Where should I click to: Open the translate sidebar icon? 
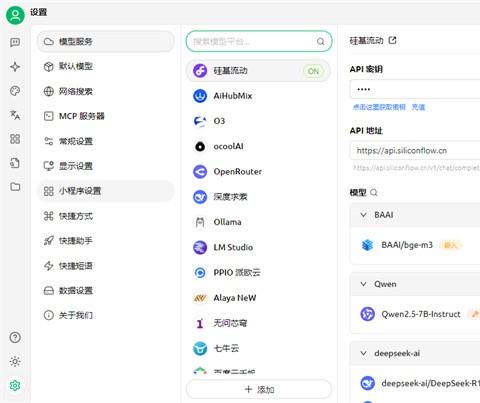(15, 115)
